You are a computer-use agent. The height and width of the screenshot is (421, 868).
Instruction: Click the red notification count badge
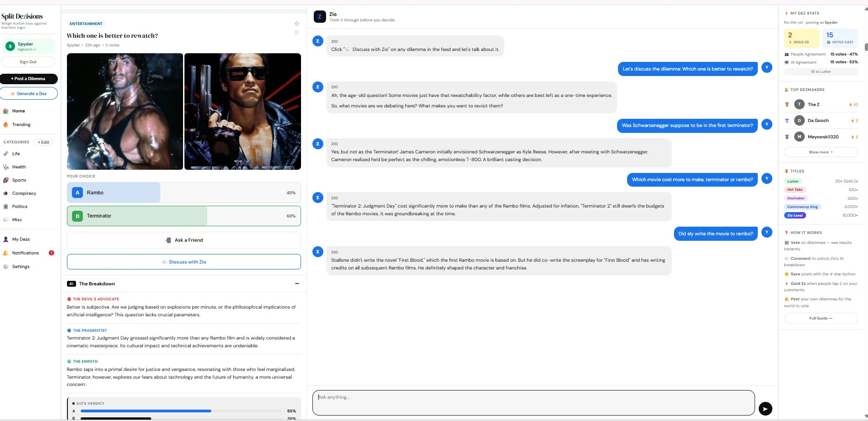[51, 253]
